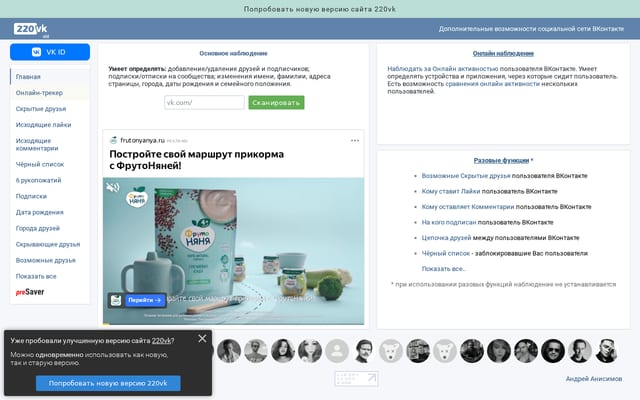Focus the vk.com/ input field

204,102
